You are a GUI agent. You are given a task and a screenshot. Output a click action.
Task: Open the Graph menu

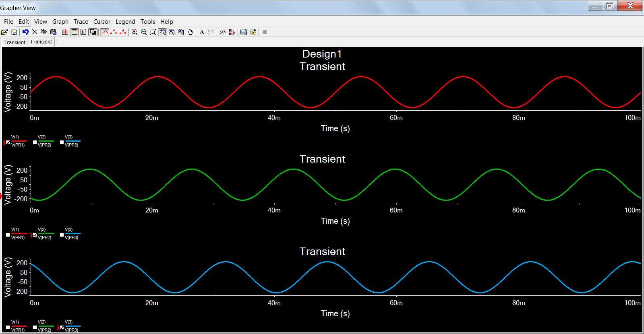tap(60, 22)
